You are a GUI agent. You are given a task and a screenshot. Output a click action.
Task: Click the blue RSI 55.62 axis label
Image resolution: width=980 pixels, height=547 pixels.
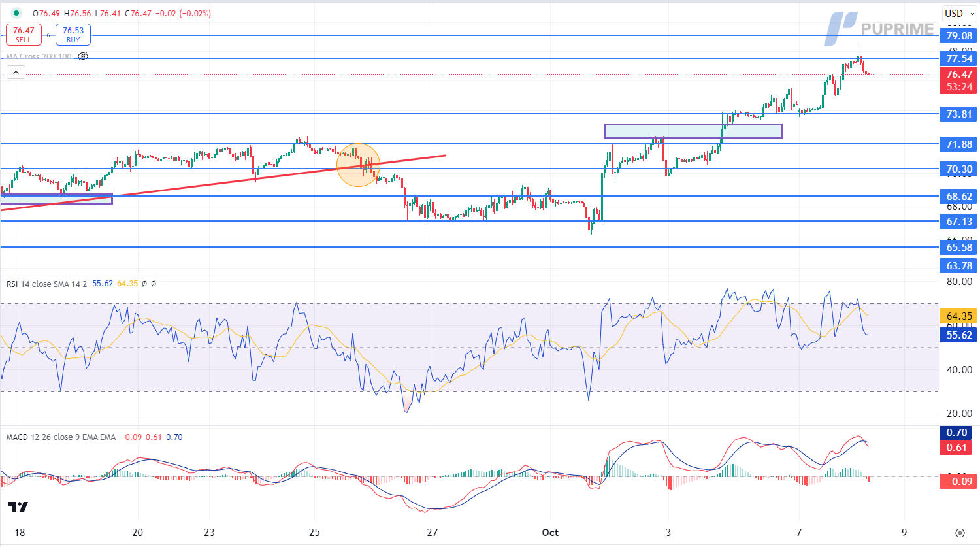click(958, 335)
